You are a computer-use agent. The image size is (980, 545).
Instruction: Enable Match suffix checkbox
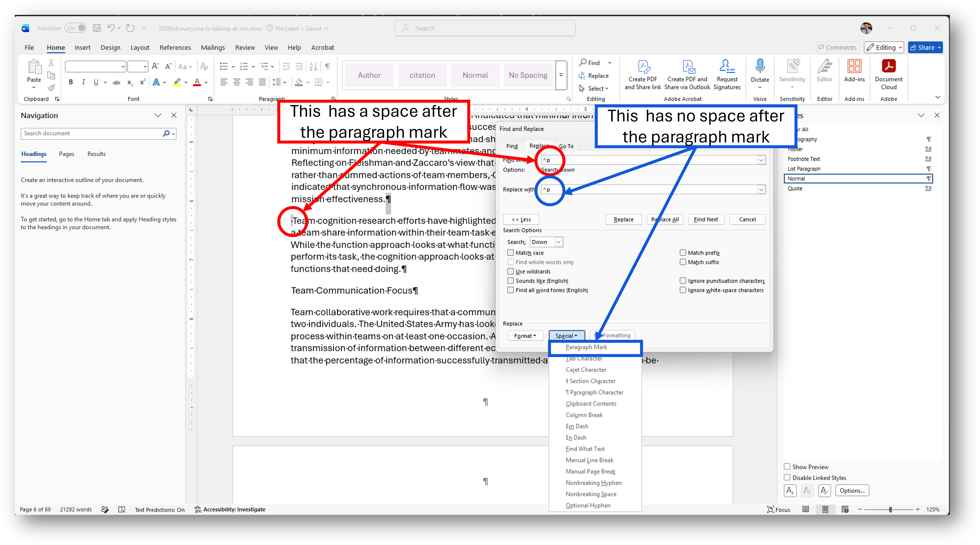pos(683,262)
